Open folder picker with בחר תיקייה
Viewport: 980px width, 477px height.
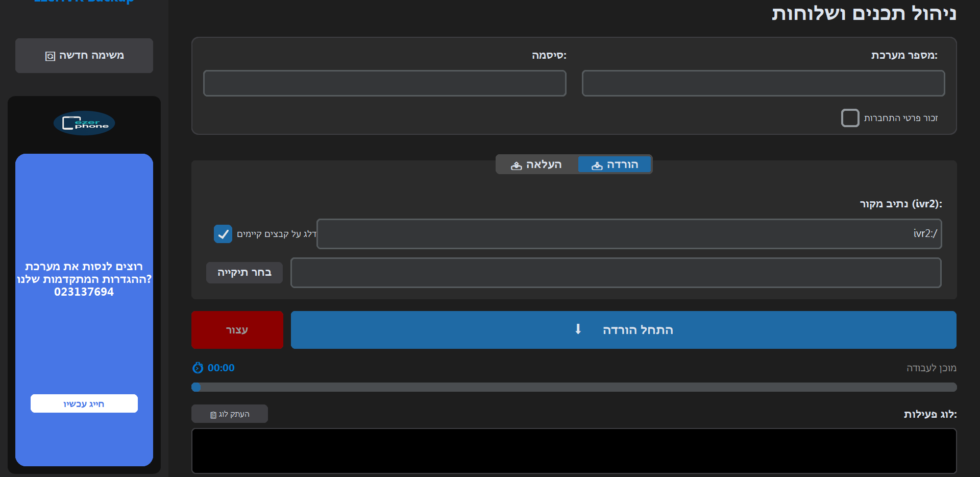(x=244, y=273)
